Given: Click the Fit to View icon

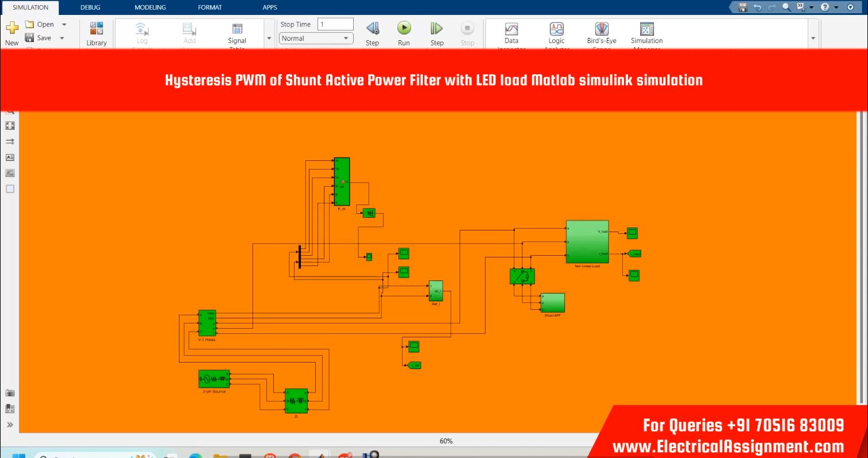Looking at the screenshot, I should pyautogui.click(x=10, y=125).
